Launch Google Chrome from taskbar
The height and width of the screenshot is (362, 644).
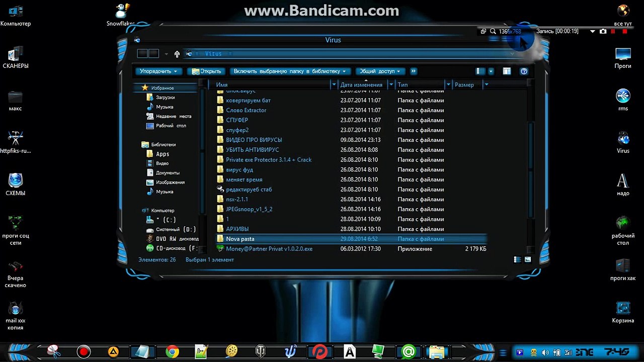172,351
